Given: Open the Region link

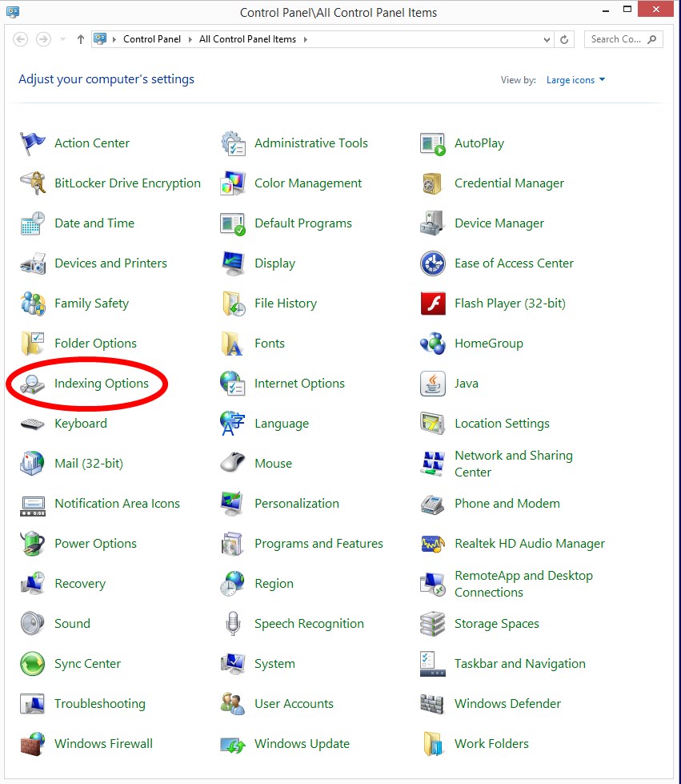Looking at the screenshot, I should click(274, 584).
